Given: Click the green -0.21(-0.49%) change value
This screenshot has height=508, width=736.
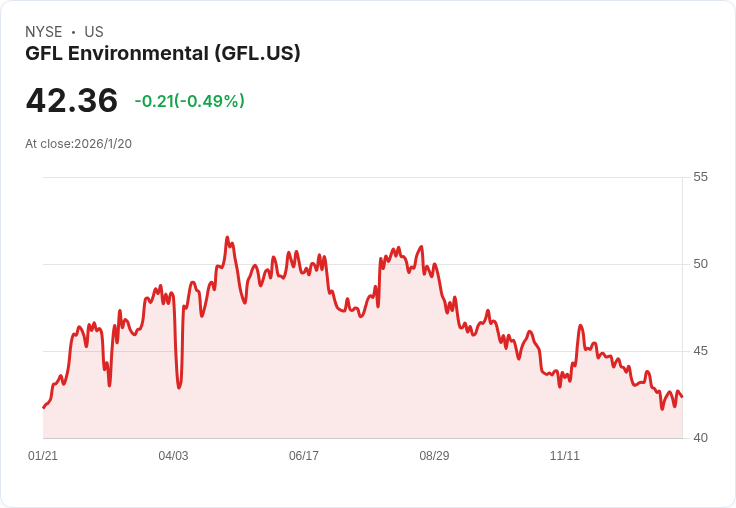Looking at the screenshot, I should (x=189, y=101).
